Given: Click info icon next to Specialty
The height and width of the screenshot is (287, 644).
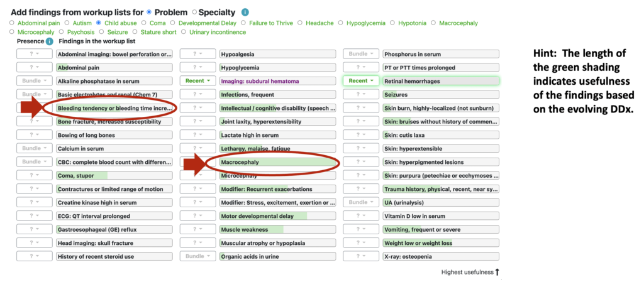Looking at the screenshot, I should pos(245,13).
